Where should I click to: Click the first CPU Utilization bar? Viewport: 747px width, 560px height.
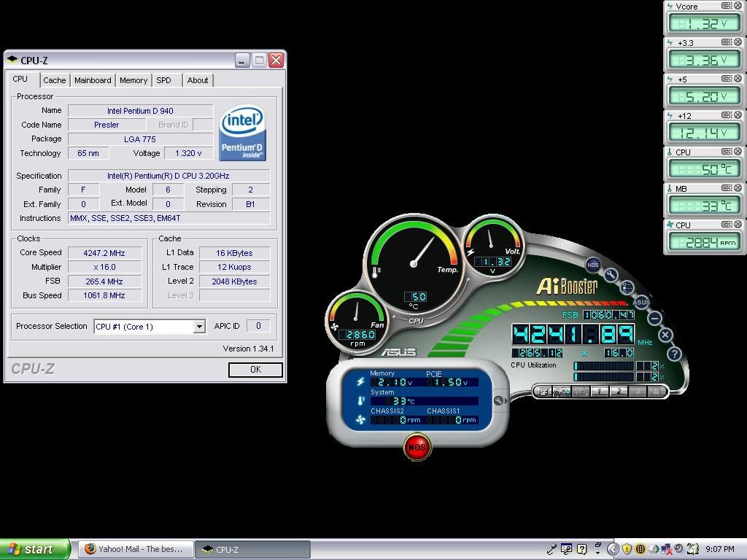pyautogui.click(x=604, y=366)
